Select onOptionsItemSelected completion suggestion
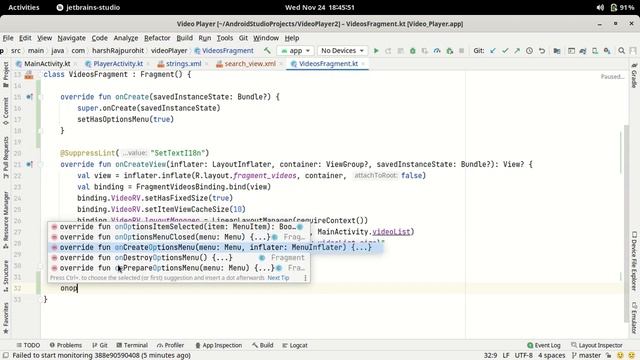640x360 pixels. tap(179, 227)
